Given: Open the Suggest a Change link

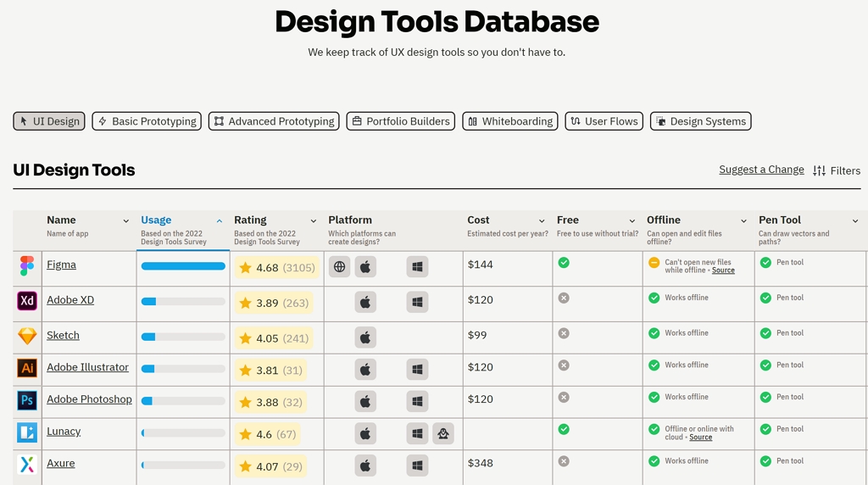Looking at the screenshot, I should click(x=761, y=170).
